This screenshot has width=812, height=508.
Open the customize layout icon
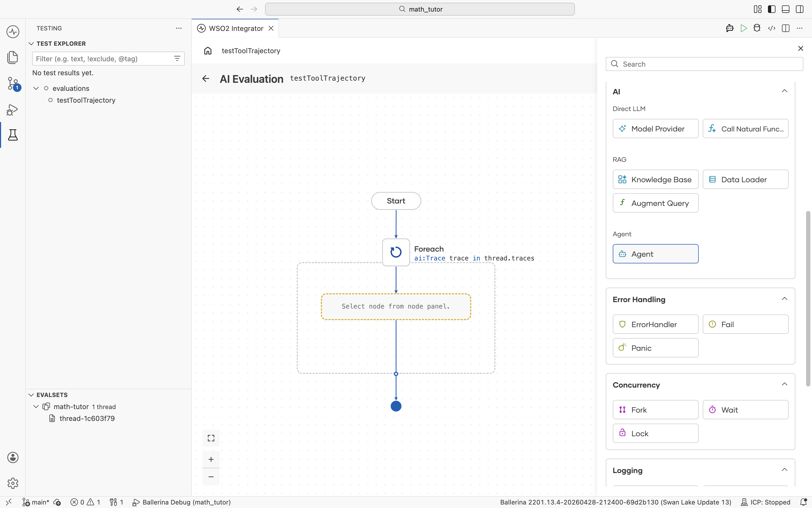[757, 9]
